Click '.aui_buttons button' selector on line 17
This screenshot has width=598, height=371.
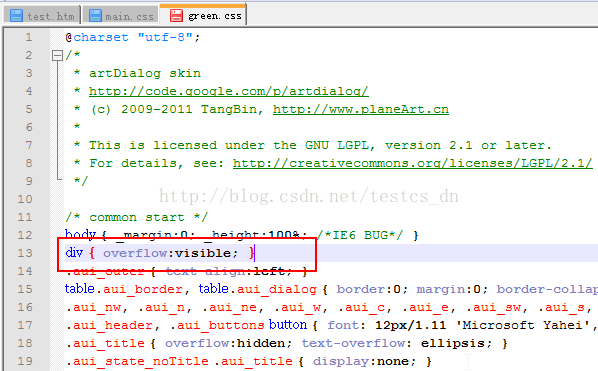click(x=238, y=325)
